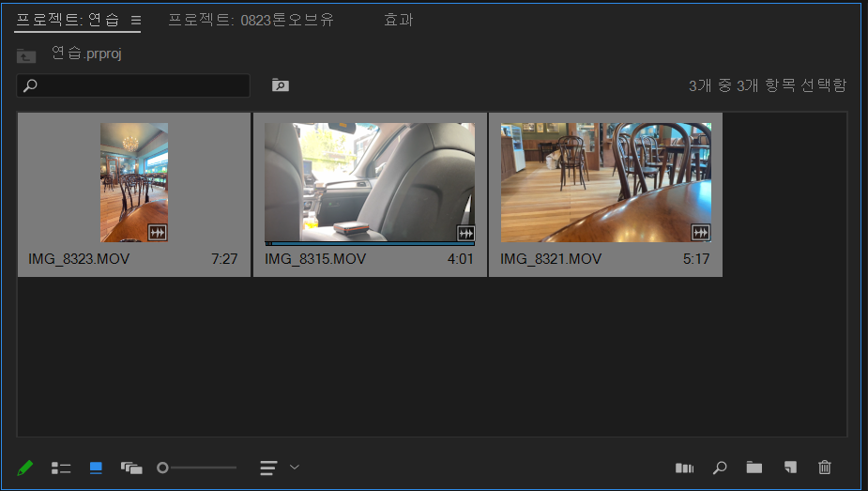
Task: Click the Automate to Sequence icon
Action: tap(685, 468)
